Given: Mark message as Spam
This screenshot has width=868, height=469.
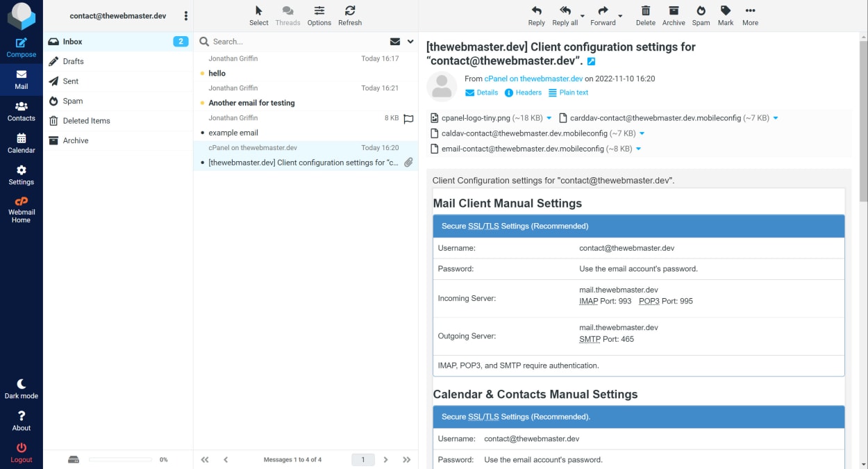Looking at the screenshot, I should click(x=701, y=16).
